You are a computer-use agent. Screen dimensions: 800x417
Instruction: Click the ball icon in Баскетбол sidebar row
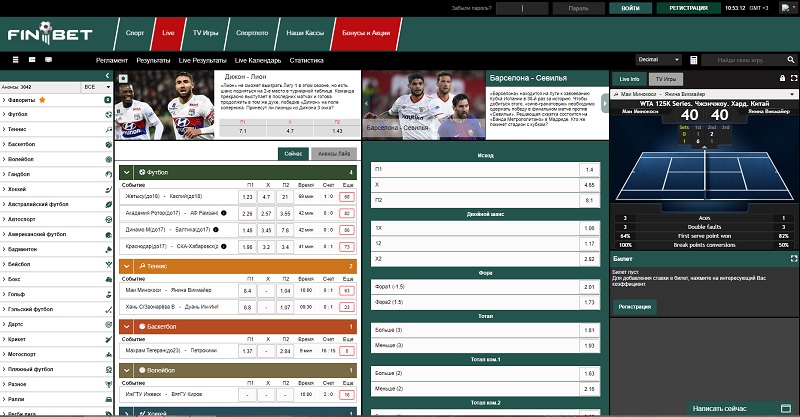[x=108, y=144]
